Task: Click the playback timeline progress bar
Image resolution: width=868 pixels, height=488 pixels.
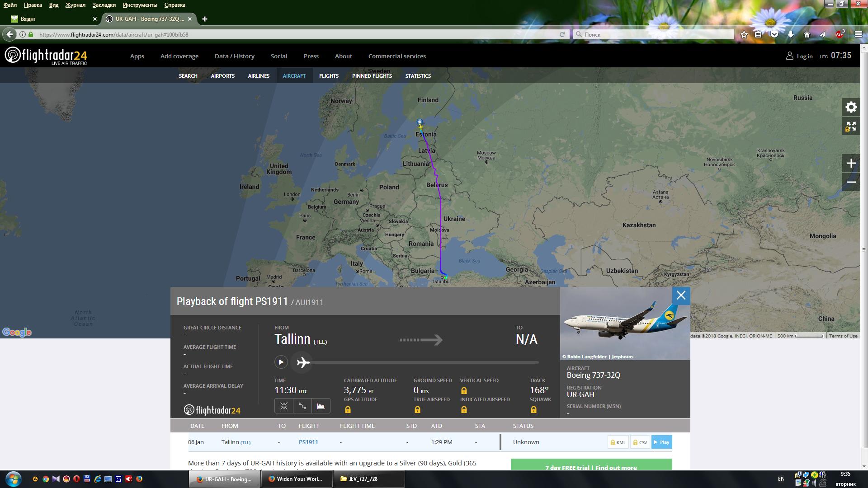Action: (x=425, y=362)
